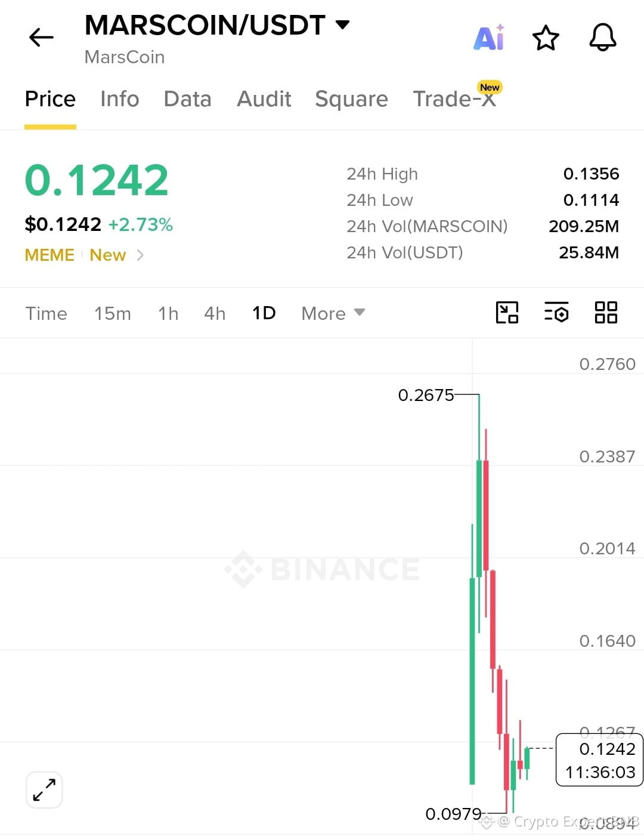The image size is (644, 836).
Task: Select the Time line chart view
Action: tap(46, 313)
